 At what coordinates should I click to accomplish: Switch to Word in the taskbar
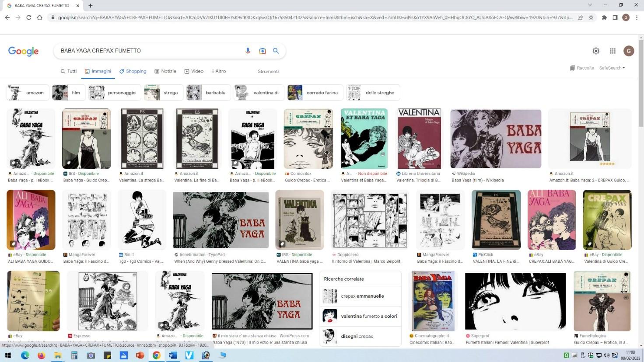tap(173, 355)
